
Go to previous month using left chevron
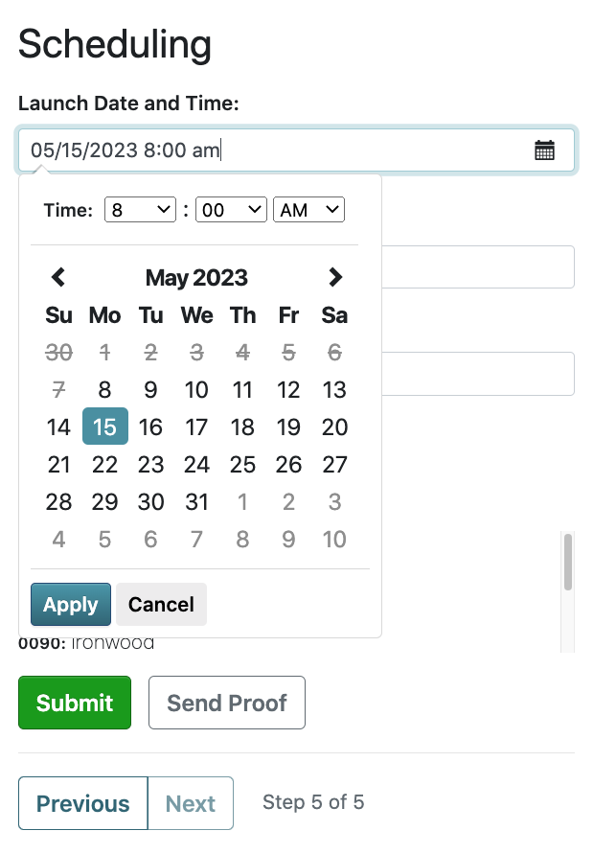[x=58, y=277]
